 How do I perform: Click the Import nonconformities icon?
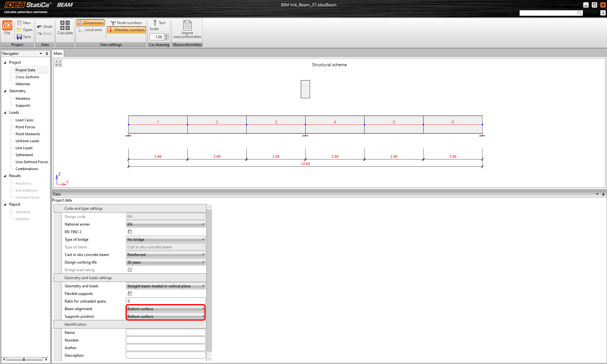(x=187, y=25)
